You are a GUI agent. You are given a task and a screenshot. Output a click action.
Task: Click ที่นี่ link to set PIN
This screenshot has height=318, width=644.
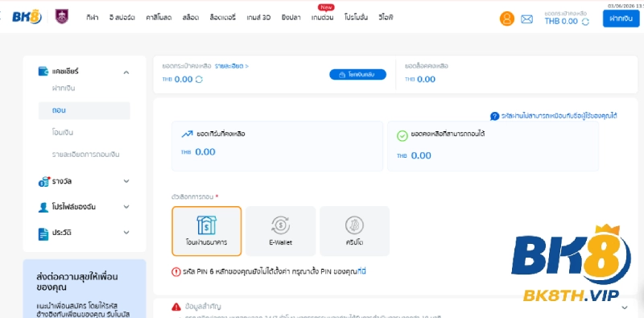tap(361, 271)
